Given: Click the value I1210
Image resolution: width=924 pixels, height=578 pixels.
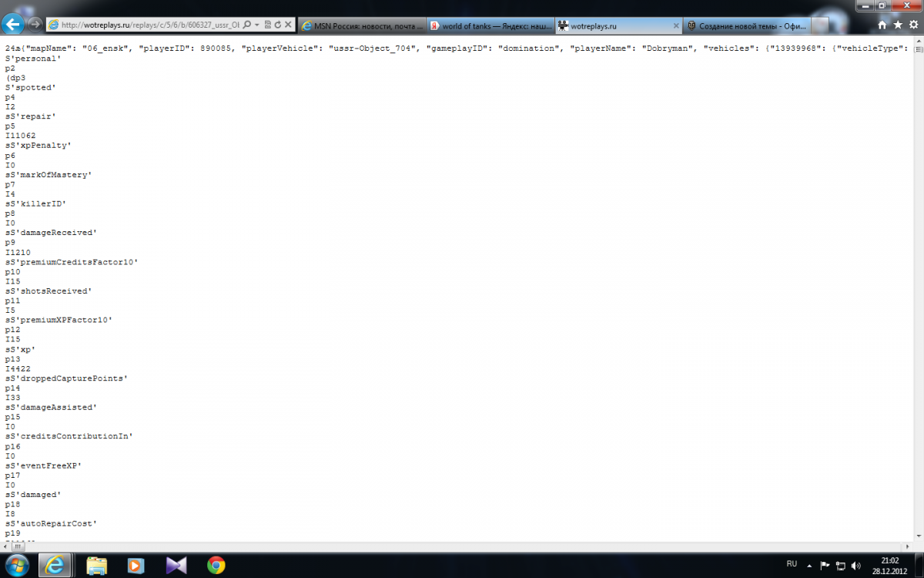Looking at the screenshot, I should [x=18, y=252].
